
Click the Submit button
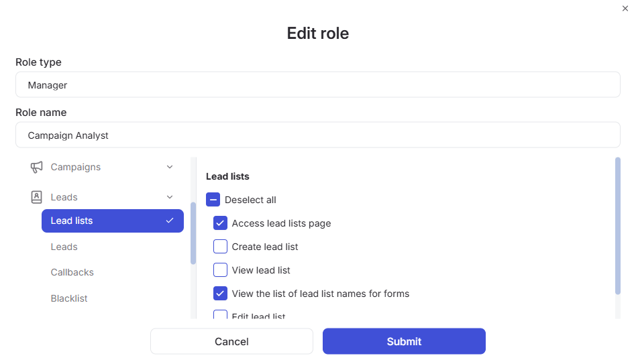(x=404, y=341)
